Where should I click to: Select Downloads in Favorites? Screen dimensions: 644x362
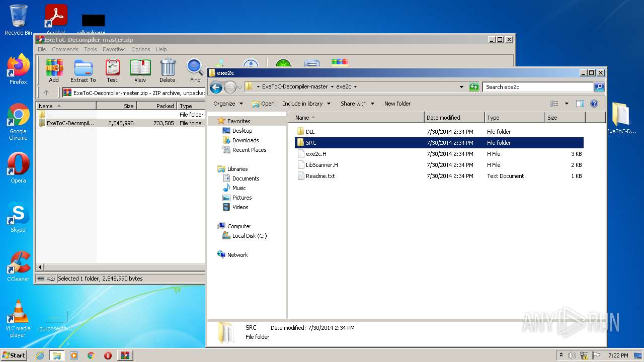[246, 140]
